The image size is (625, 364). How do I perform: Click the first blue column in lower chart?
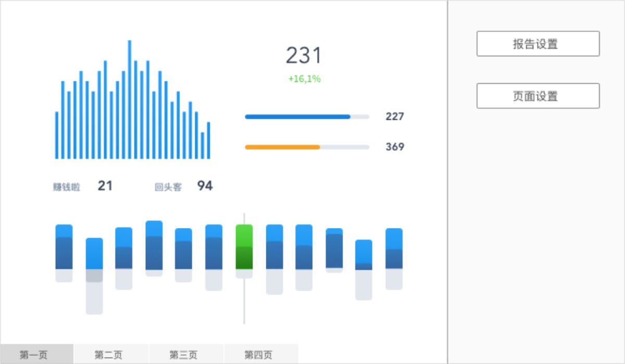point(64,247)
